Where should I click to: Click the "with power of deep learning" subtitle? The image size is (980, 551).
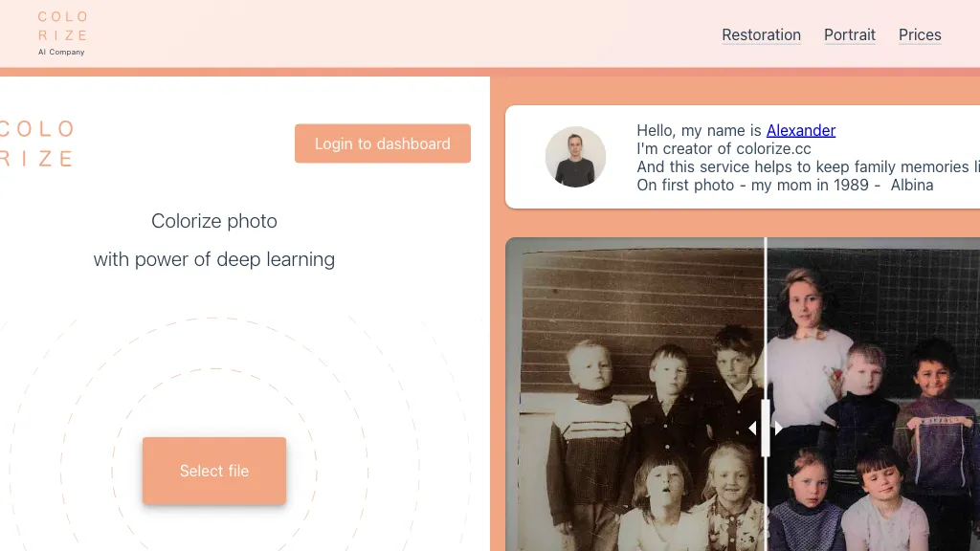[214, 259]
